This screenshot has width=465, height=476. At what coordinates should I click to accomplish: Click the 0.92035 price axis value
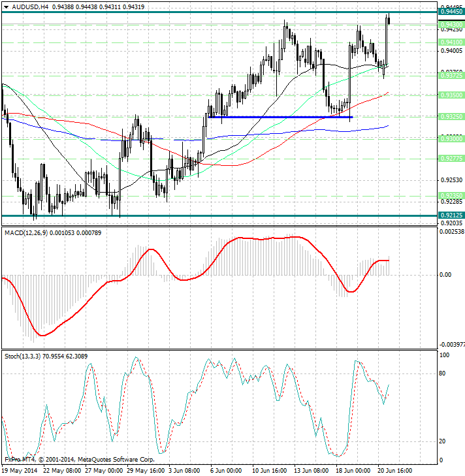click(451, 223)
